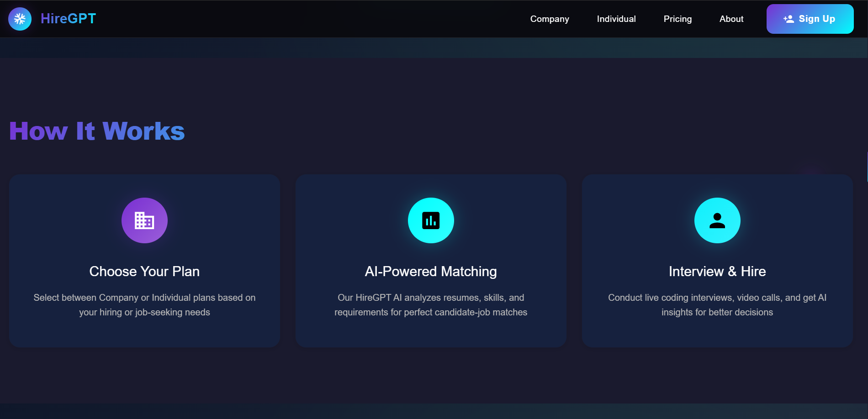
Task: Click the bar chart icon for AI-Powered Matching
Action: pos(430,220)
